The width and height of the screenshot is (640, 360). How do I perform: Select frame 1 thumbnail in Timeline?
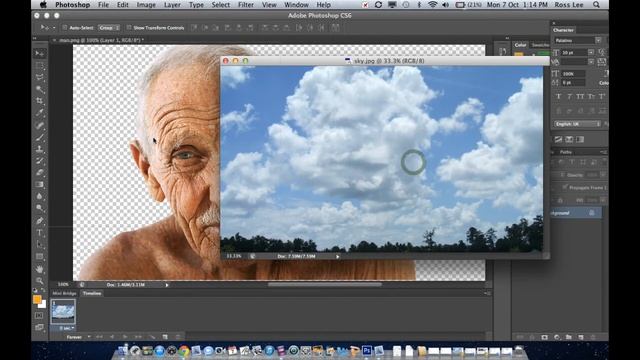click(x=63, y=312)
